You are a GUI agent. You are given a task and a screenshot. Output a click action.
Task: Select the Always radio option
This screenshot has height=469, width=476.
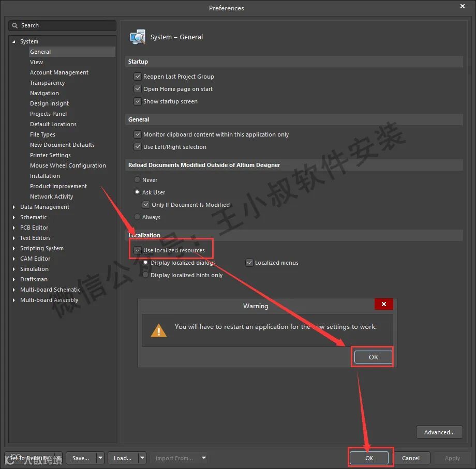(x=137, y=217)
